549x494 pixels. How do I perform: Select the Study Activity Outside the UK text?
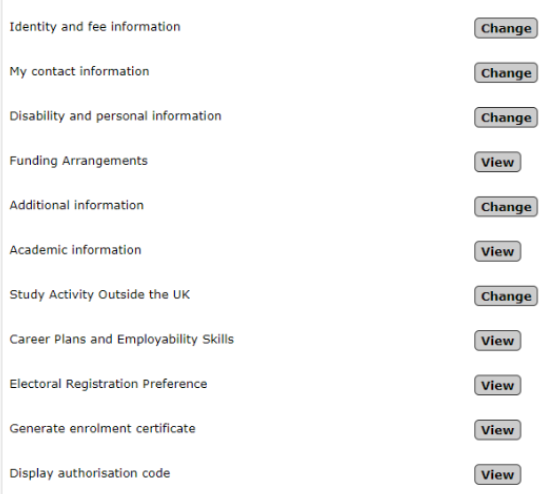coord(100,295)
